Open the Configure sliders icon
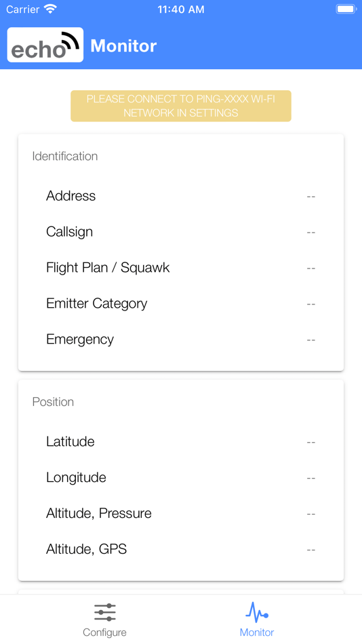Viewport: 362px width, 644px height. point(105,612)
